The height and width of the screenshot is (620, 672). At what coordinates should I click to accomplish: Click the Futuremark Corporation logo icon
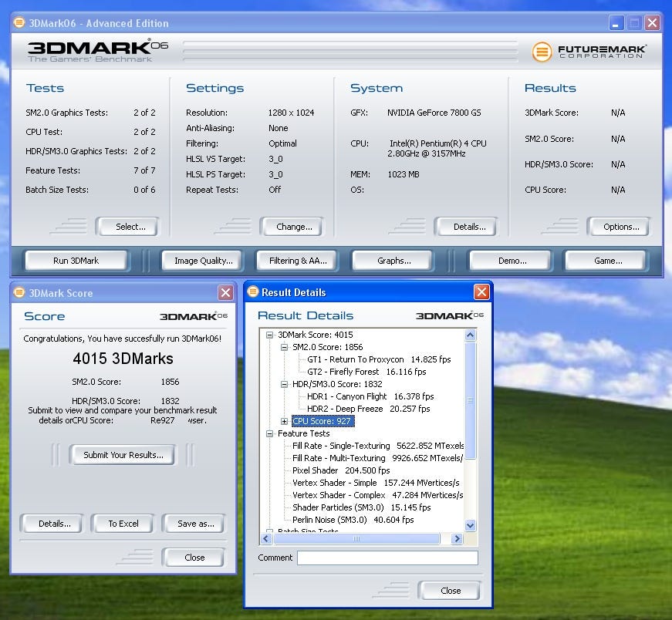[542, 52]
